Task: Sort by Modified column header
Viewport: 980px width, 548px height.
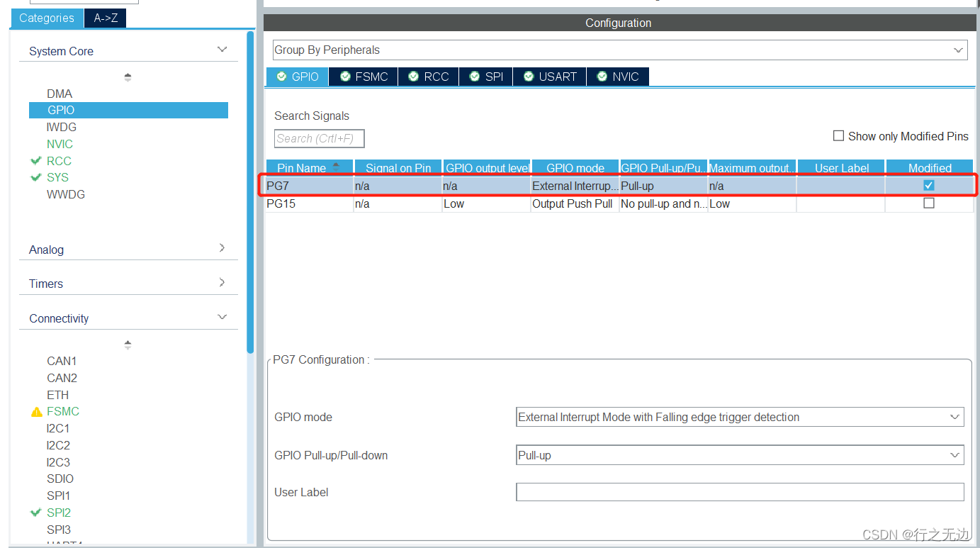Action: click(930, 168)
